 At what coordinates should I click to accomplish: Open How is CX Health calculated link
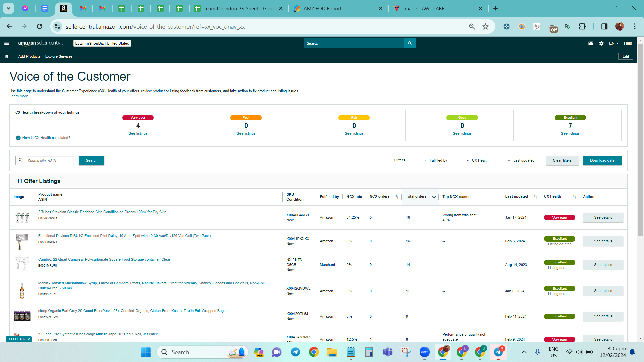[46, 138]
